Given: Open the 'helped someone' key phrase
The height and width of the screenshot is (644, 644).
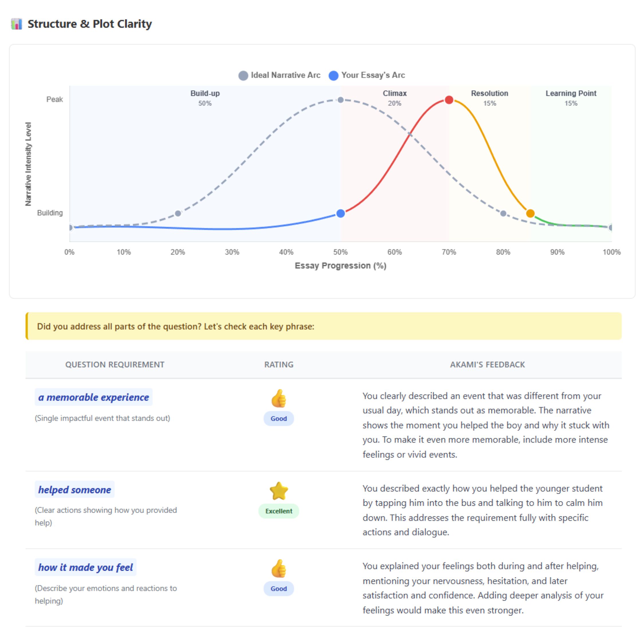Looking at the screenshot, I should coord(75,490).
